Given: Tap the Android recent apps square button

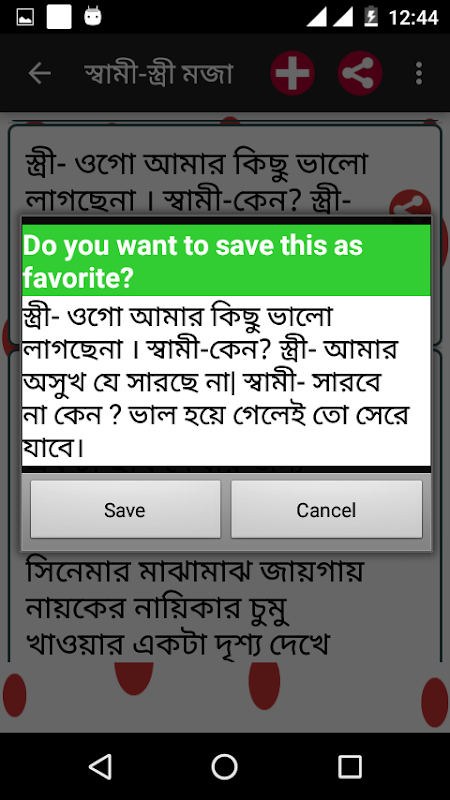Looking at the screenshot, I should coord(350,766).
